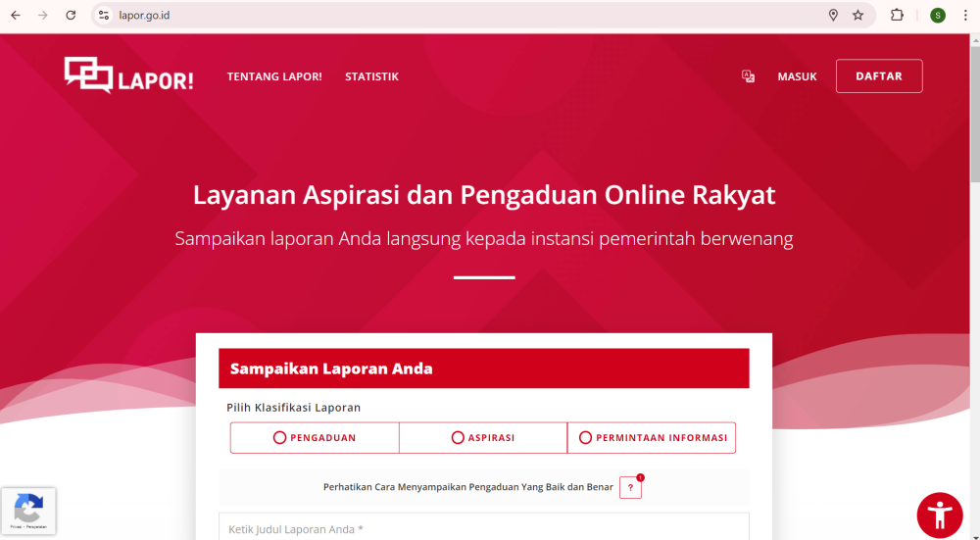980x540 pixels.
Task: Click the browser forward arrow
Action: pyautogui.click(x=42, y=15)
